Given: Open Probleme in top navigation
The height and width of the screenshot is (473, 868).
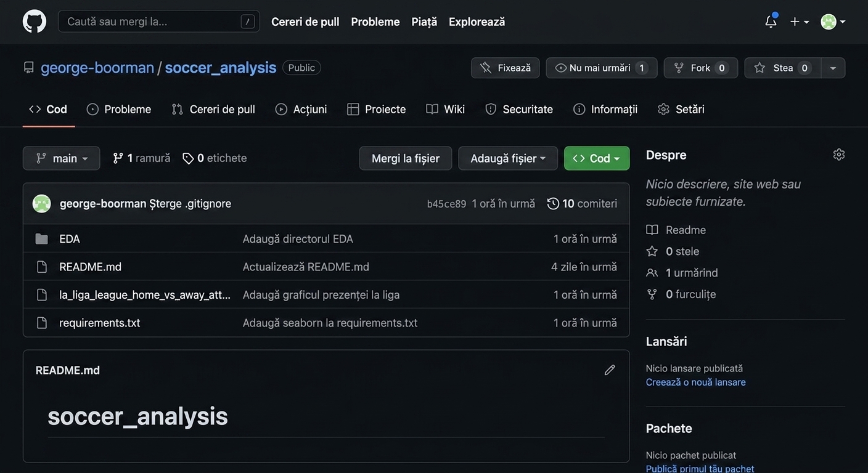Looking at the screenshot, I should click(375, 22).
